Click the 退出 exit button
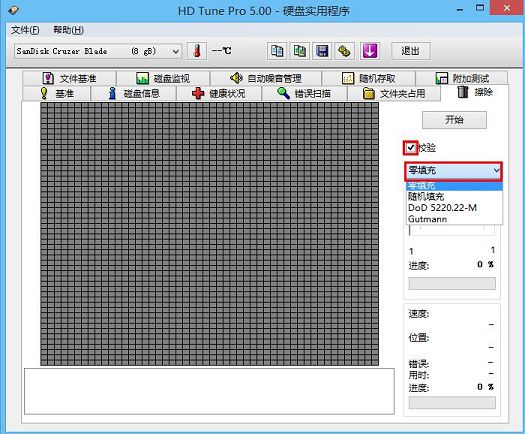 (411, 51)
